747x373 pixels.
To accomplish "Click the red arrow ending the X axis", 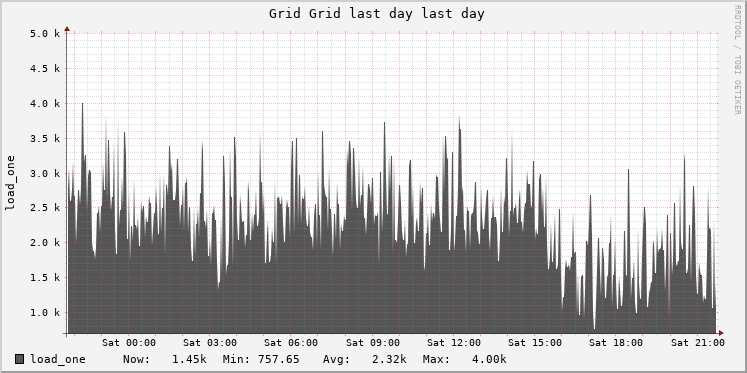I will pos(721,333).
